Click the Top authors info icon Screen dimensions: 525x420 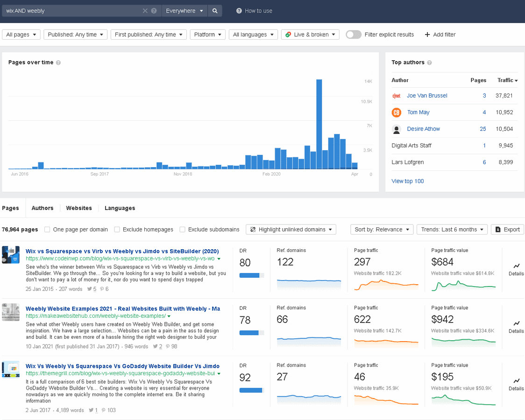429,63
